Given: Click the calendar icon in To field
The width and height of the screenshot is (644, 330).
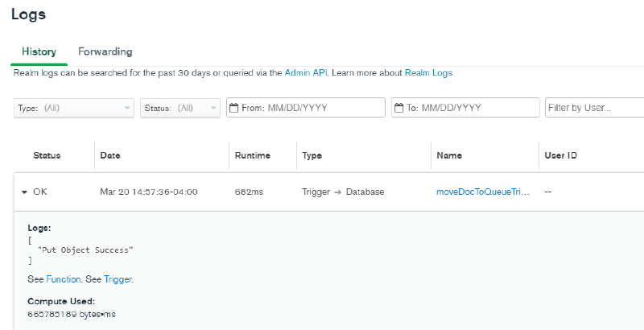Looking at the screenshot, I should [x=398, y=108].
